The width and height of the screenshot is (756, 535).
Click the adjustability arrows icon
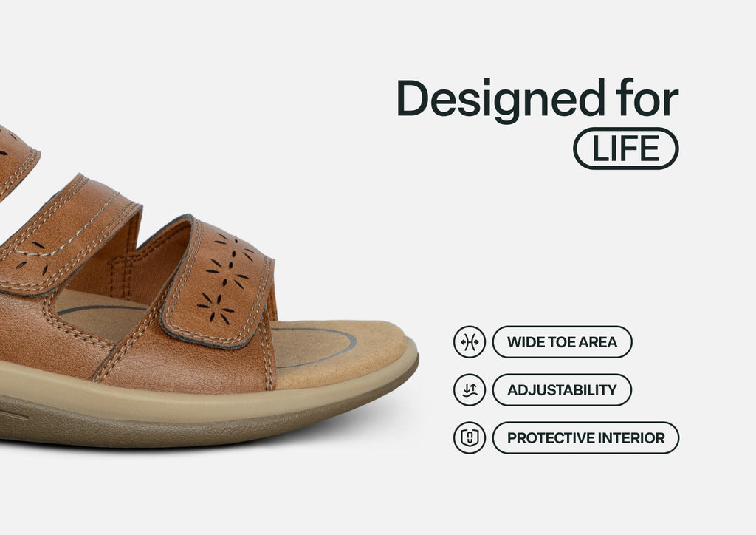point(469,389)
